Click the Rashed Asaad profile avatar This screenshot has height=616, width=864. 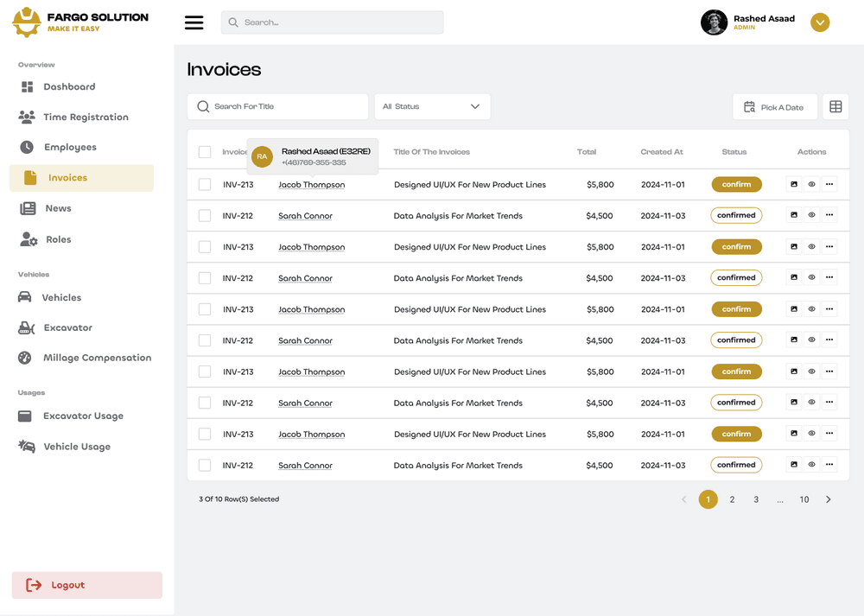pyautogui.click(x=714, y=22)
